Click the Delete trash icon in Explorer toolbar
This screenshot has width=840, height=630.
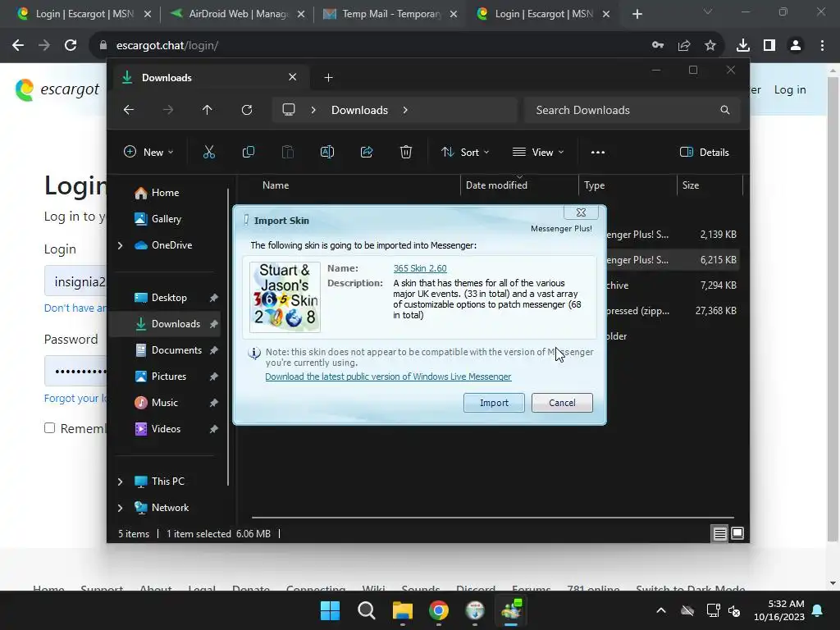406,152
